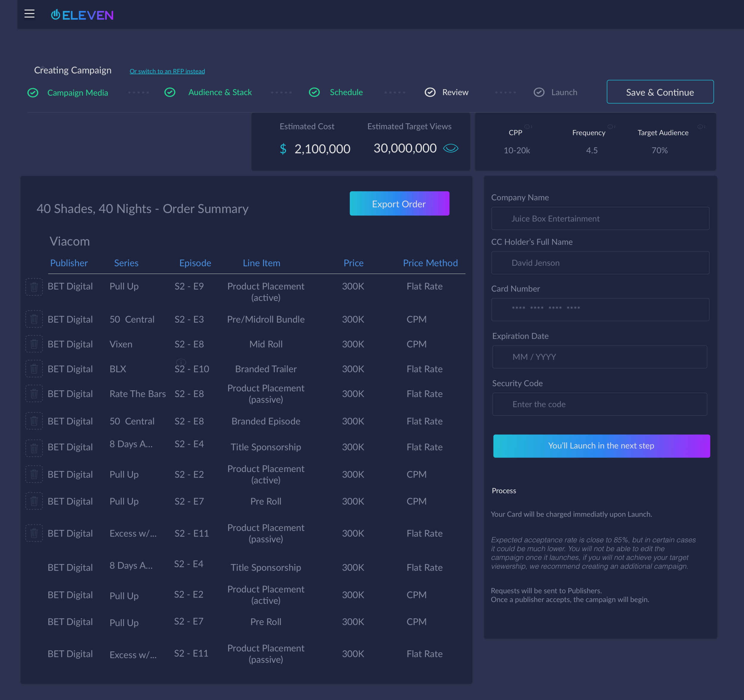The height and width of the screenshot is (700, 744).
Task: Delete the Pull Up S2 - E9 row
Action: tap(34, 287)
